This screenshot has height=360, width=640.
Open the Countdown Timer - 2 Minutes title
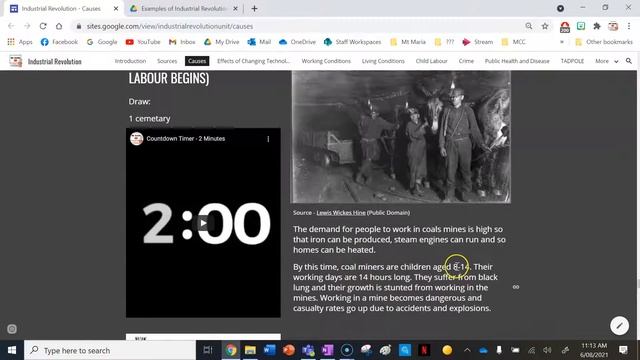click(x=186, y=139)
